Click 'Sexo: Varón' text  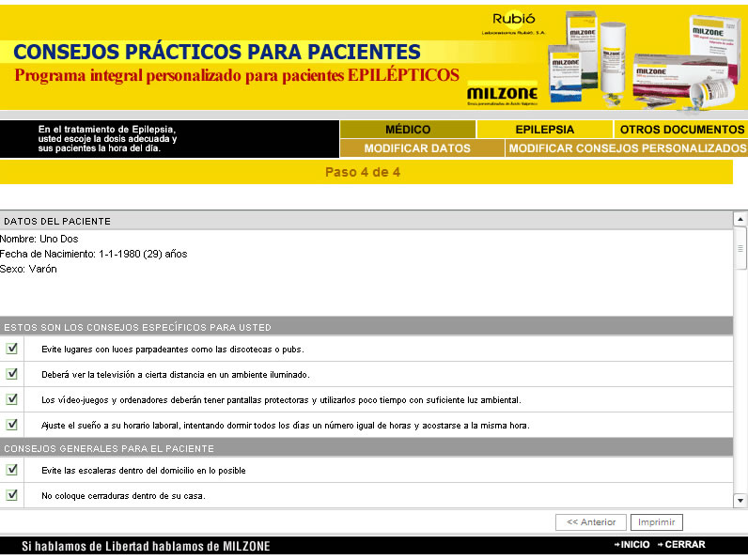[28, 269]
